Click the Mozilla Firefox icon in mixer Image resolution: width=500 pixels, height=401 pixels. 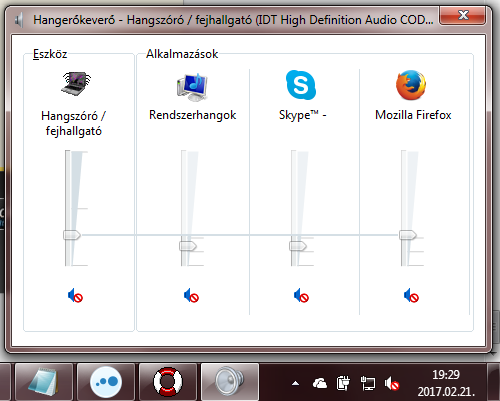point(411,85)
